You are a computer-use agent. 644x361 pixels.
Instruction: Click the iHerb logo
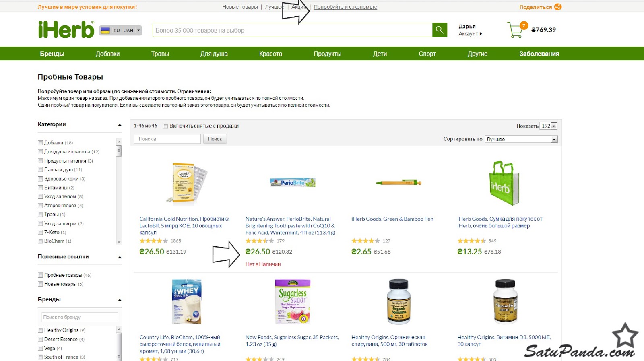tap(66, 30)
